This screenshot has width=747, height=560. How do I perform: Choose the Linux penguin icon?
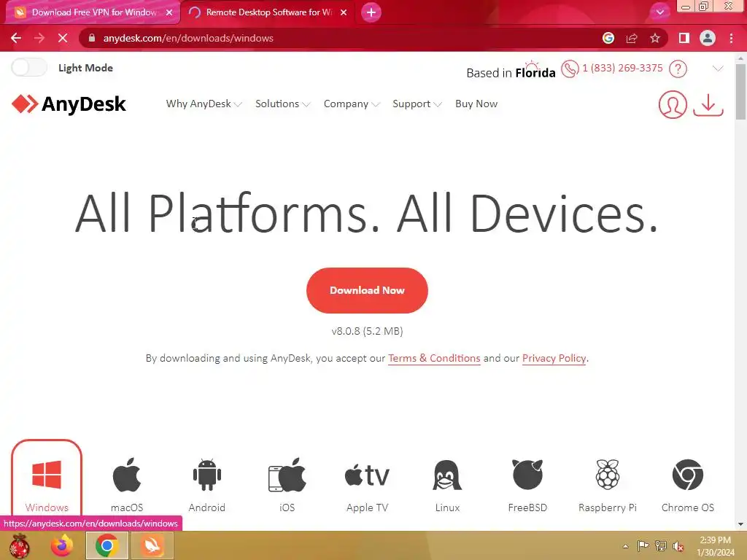coord(447,475)
